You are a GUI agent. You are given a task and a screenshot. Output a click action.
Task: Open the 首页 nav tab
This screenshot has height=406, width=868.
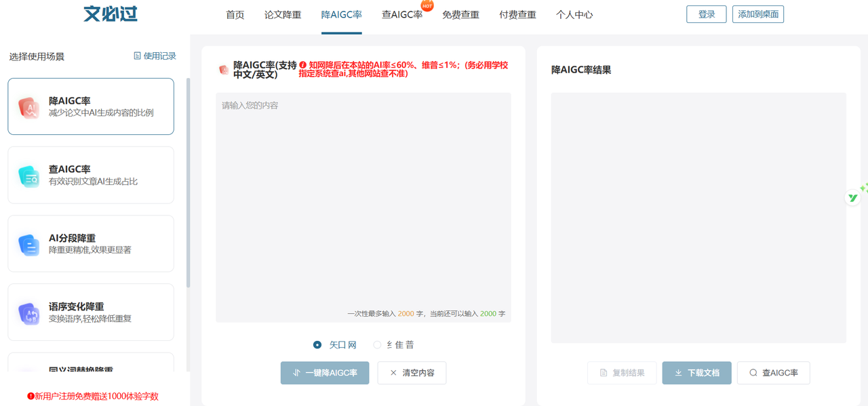point(235,14)
